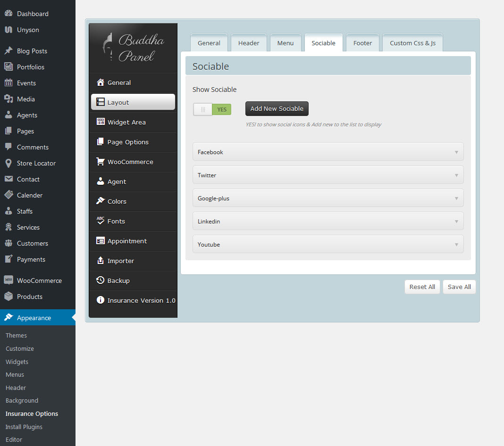Click the Payments edit icon
This screenshot has height=446, width=504.
tap(8, 259)
